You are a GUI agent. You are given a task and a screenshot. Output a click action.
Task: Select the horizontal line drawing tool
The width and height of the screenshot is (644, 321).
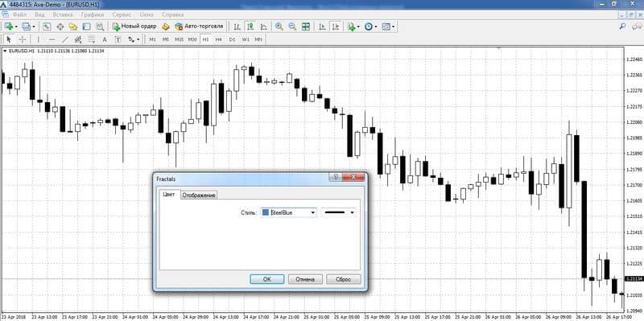pyautogui.click(x=52, y=39)
